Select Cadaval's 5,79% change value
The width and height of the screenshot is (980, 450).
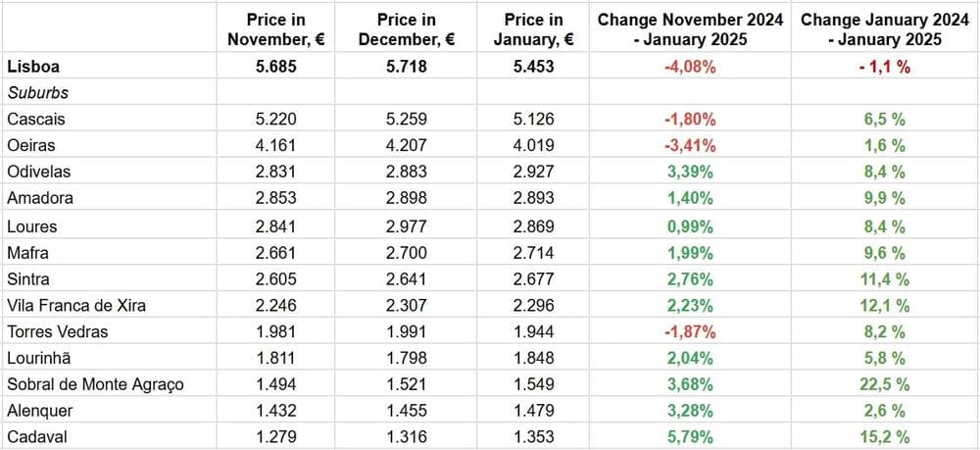coord(689,436)
